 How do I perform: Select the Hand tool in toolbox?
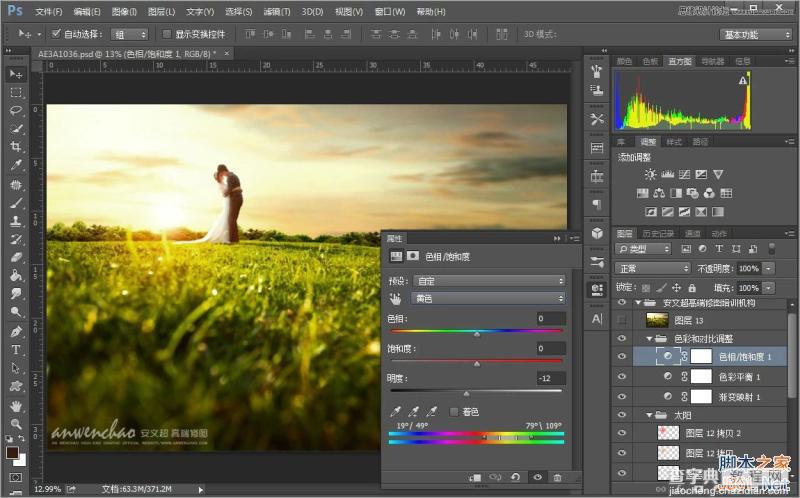(16, 406)
